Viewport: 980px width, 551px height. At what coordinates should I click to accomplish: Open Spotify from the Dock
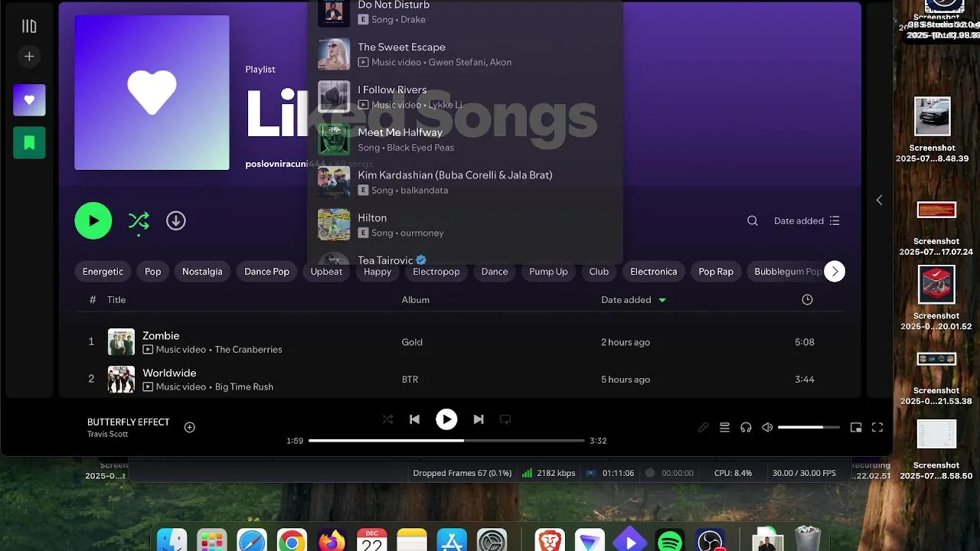[x=670, y=540]
